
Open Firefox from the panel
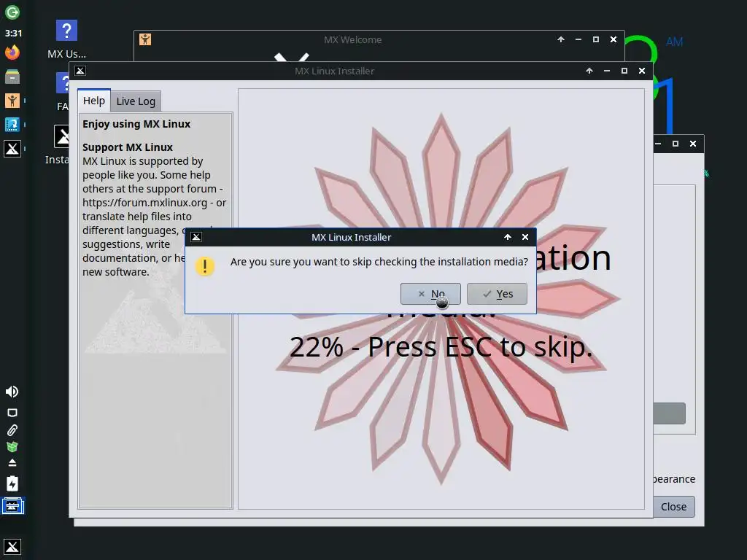(12, 52)
